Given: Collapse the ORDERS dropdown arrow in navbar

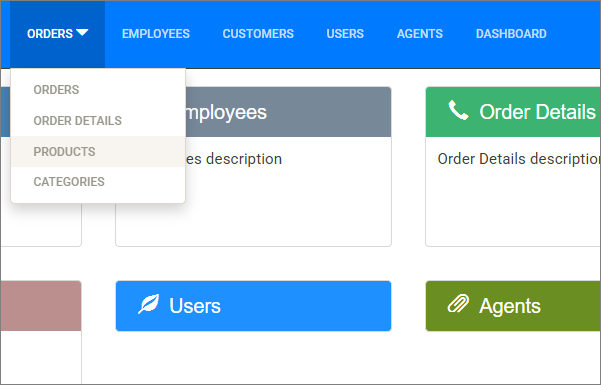Looking at the screenshot, I should pyautogui.click(x=82, y=33).
